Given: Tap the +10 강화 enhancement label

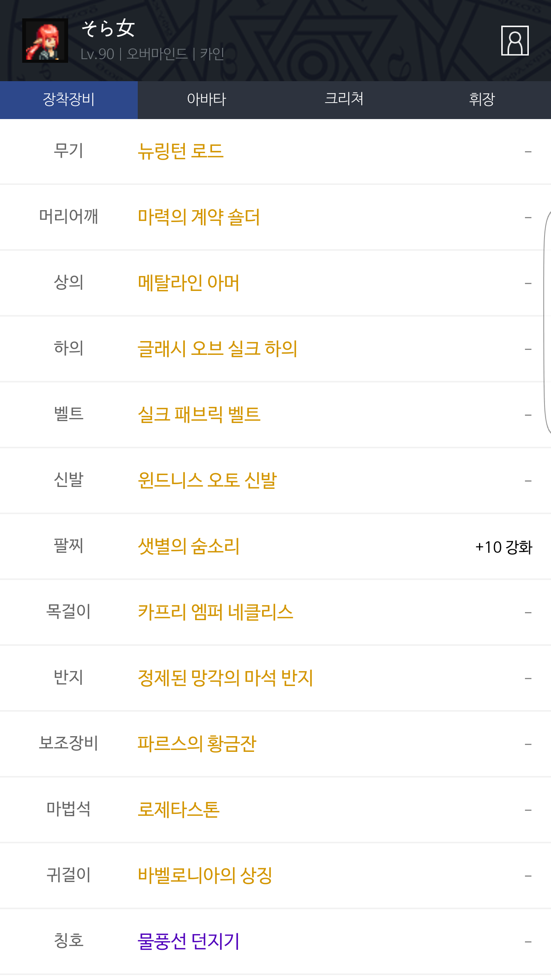Looking at the screenshot, I should pyautogui.click(x=504, y=547).
